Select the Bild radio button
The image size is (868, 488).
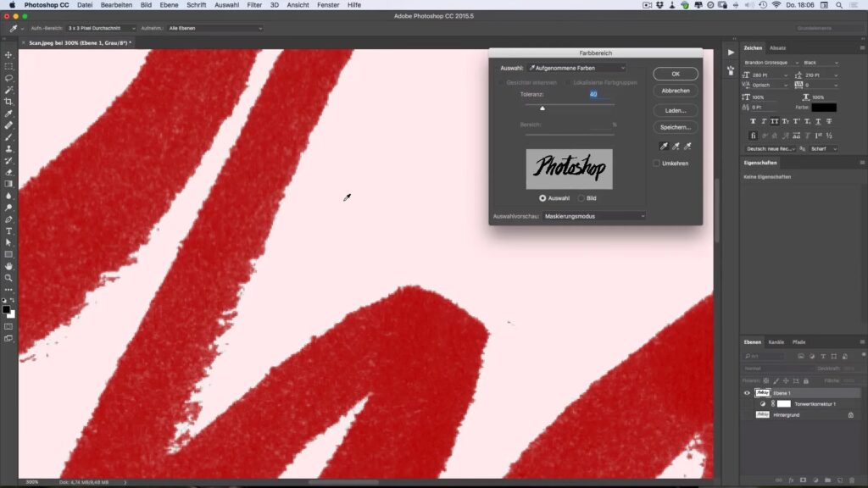pos(581,198)
